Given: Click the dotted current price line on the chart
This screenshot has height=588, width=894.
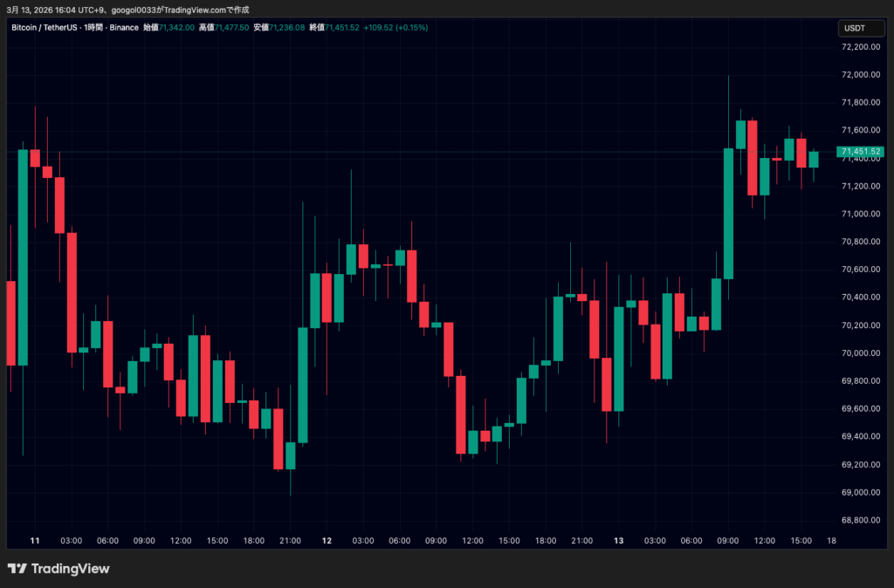Looking at the screenshot, I should pyautogui.click(x=437, y=151).
